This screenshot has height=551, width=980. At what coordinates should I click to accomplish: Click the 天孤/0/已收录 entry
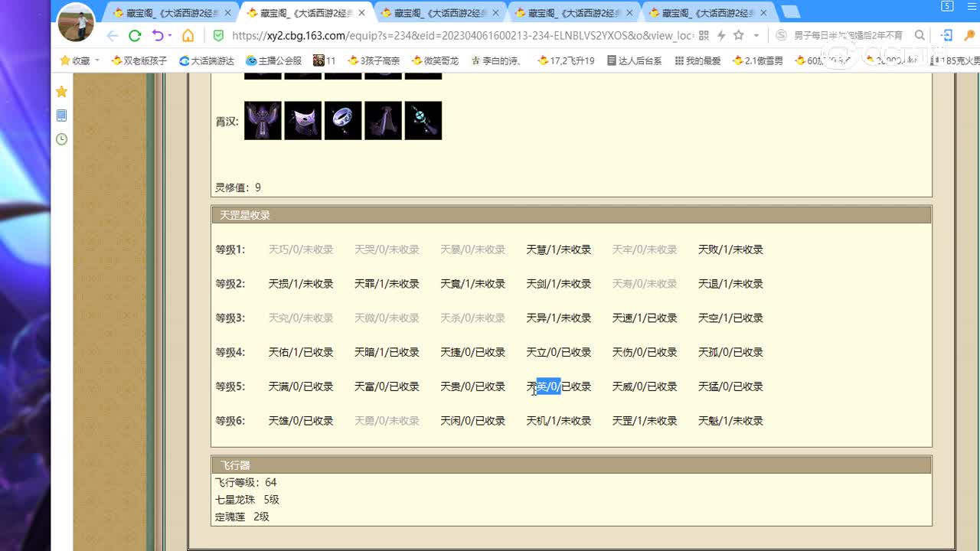coord(730,353)
